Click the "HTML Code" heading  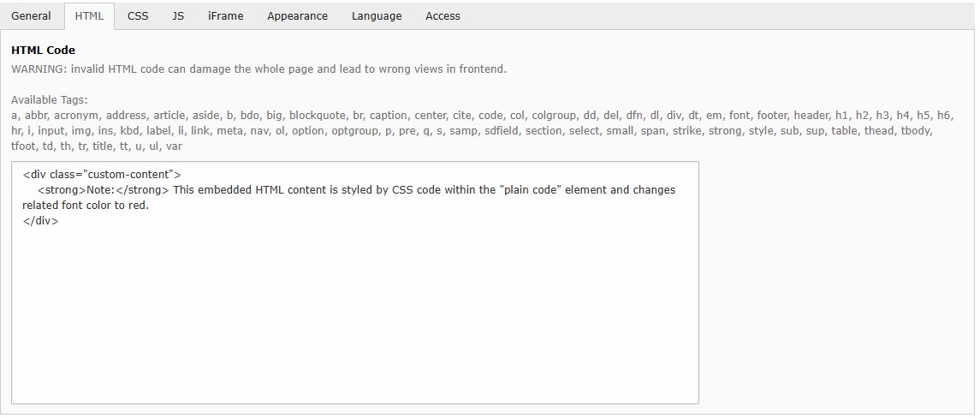coord(43,51)
